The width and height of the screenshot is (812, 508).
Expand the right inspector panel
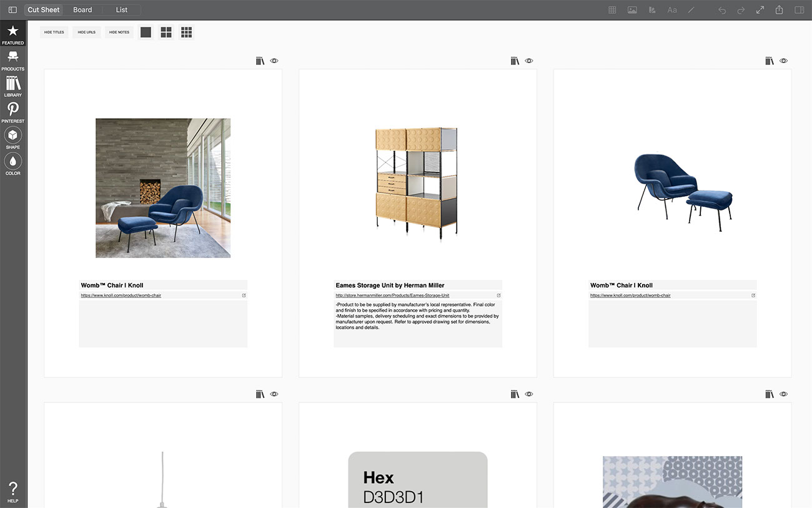(799, 10)
